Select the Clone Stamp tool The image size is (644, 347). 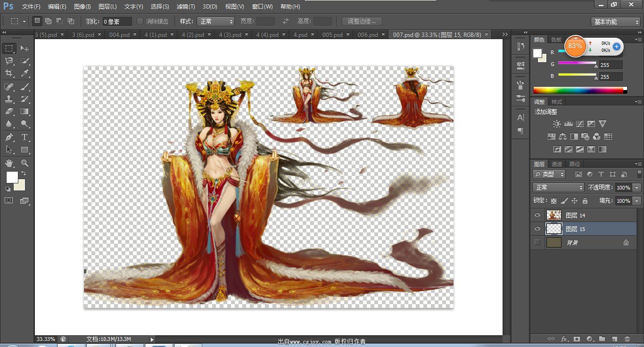click(9, 99)
